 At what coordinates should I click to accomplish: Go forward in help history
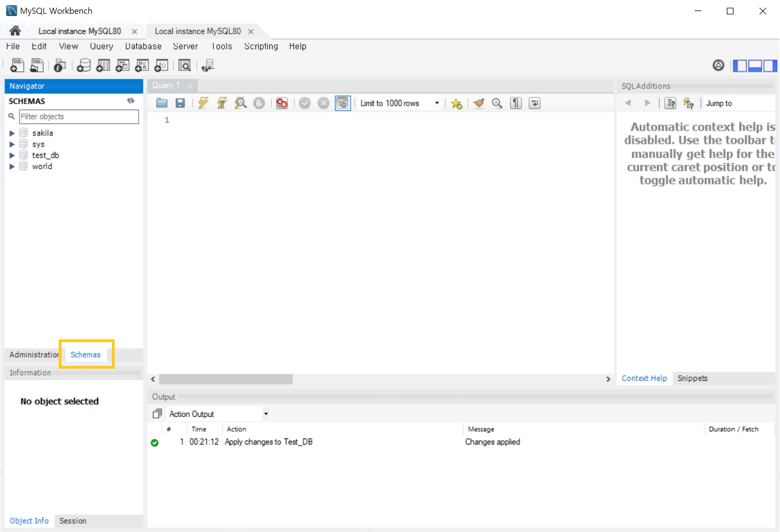tap(647, 103)
